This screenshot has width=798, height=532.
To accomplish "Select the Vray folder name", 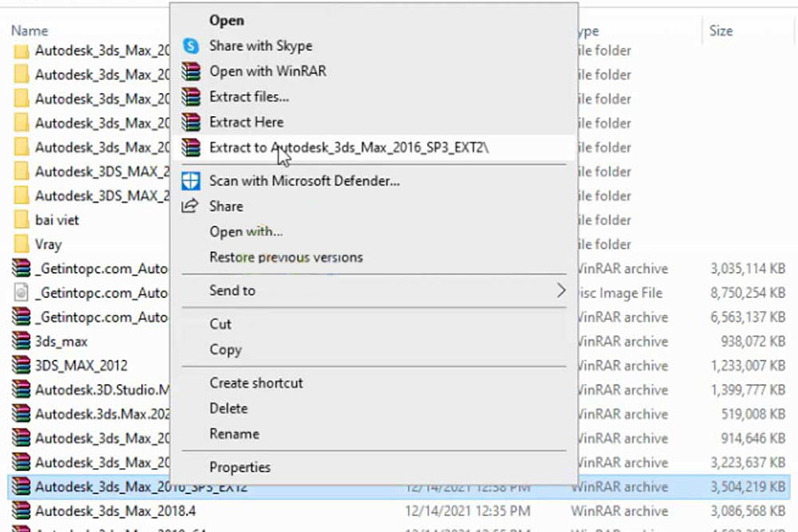I will pyautogui.click(x=49, y=245).
